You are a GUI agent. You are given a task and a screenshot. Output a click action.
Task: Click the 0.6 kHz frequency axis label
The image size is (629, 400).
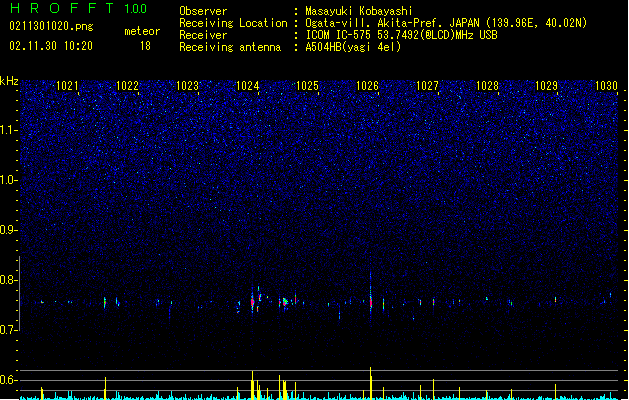[9, 380]
